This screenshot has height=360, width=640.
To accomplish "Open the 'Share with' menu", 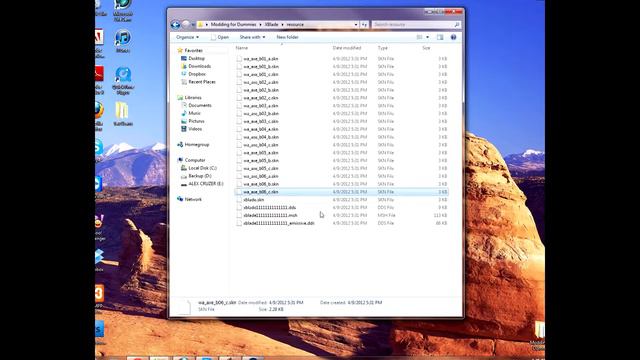I will (x=252, y=37).
